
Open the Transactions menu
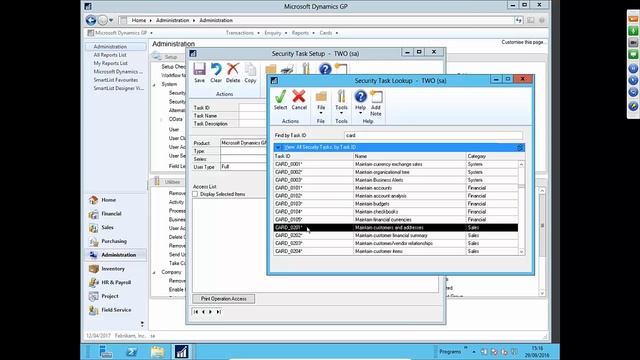coord(240,33)
